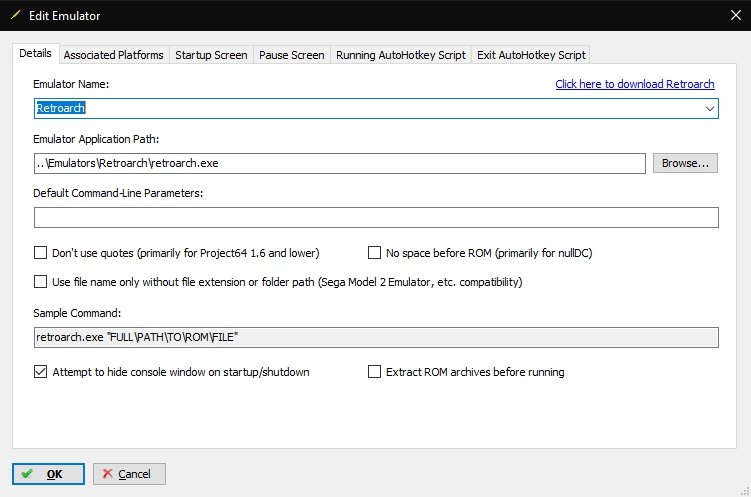Viewport: 751px width, 497px height.
Task: Select the Pause Screen tab
Action: (291, 55)
